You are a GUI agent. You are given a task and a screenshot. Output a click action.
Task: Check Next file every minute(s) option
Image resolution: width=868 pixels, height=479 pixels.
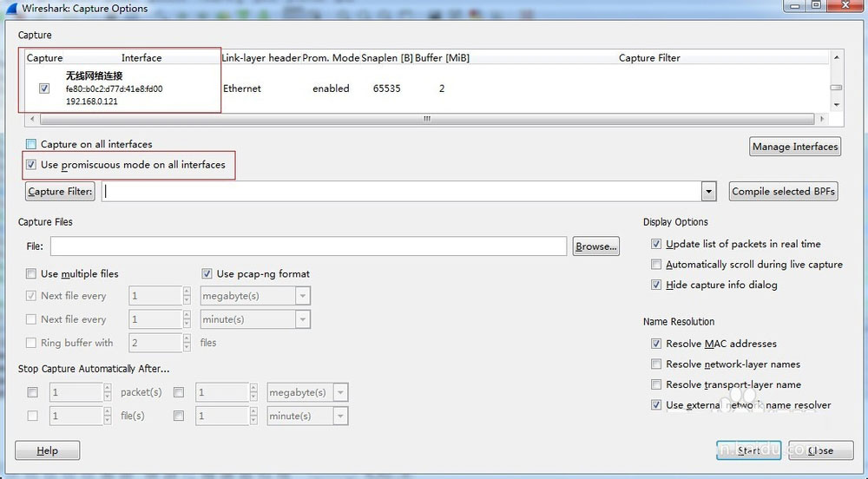pos(31,319)
